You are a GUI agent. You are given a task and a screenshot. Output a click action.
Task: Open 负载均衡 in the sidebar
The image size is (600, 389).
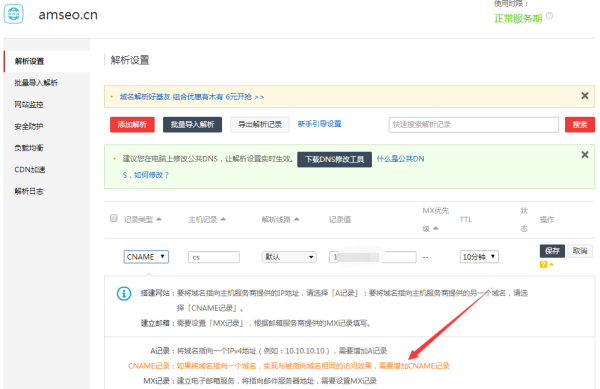(x=29, y=148)
